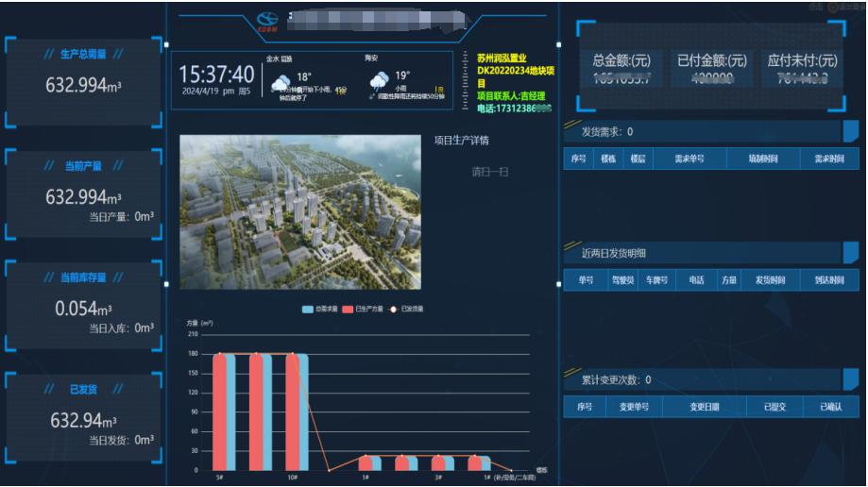Click the company logo in the header
The width and height of the screenshot is (868, 487).
[x=269, y=20]
